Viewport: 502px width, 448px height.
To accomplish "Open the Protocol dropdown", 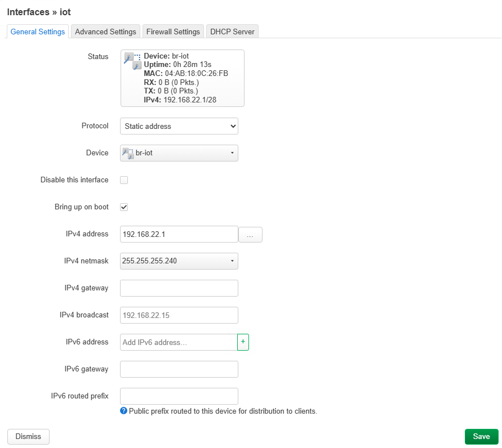I will tap(179, 126).
